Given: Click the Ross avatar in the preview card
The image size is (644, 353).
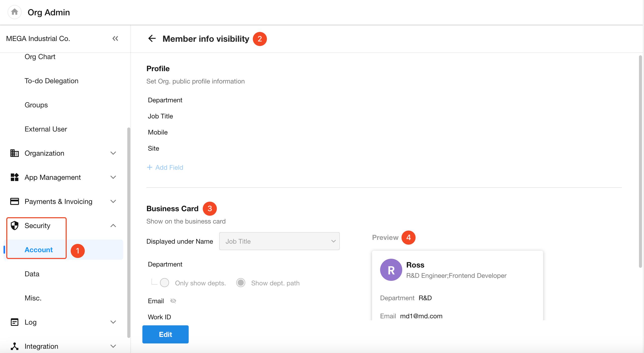Looking at the screenshot, I should click(x=391, y=270).
